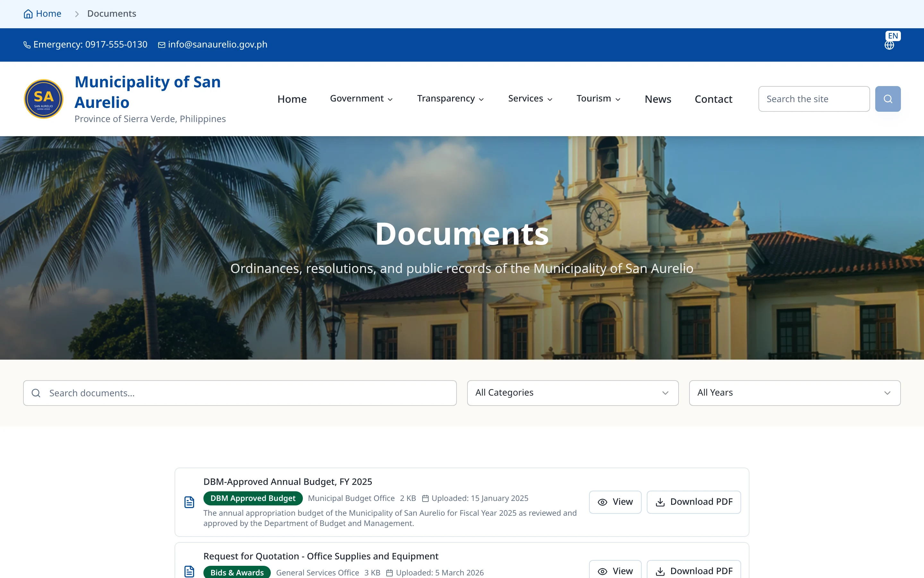This screenshot has width=924, height=578.
Task: Open the News page from navigation
Action: (x=657, y=99)
